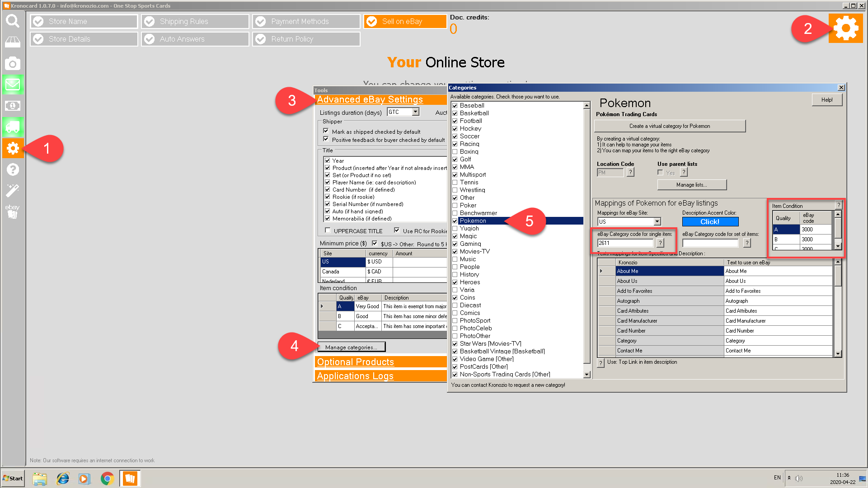
Task: Open the Shipping Rules step tab
Action: (x=195, y=21)
